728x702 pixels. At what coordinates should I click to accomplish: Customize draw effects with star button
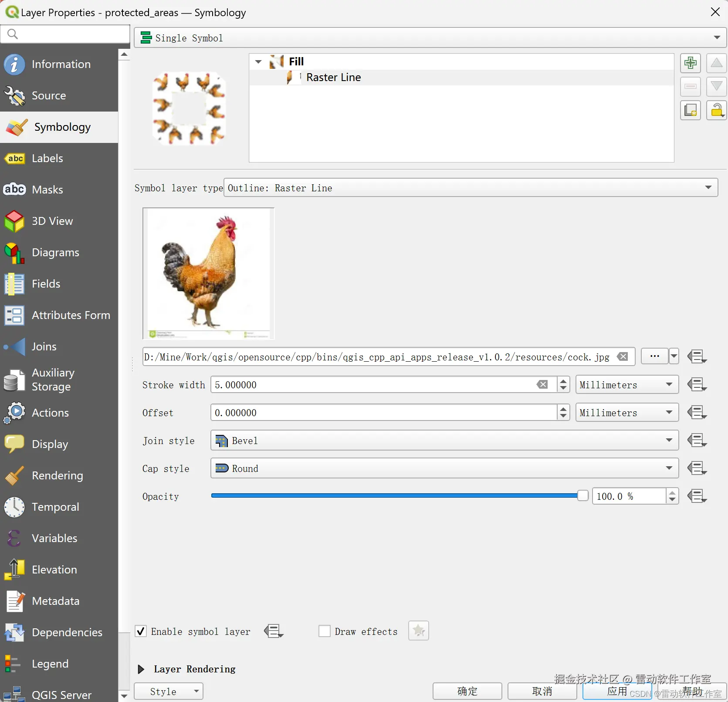419,631
